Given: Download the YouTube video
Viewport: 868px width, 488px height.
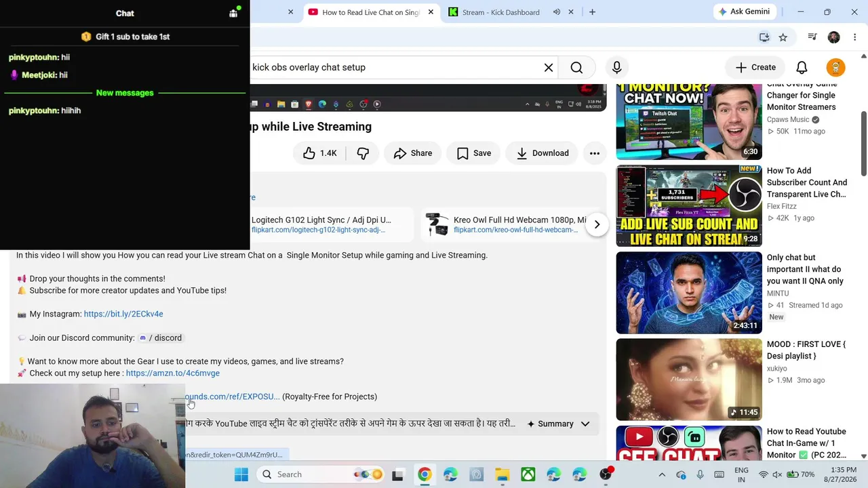Looking at the screenshot, I should point(542,153).
